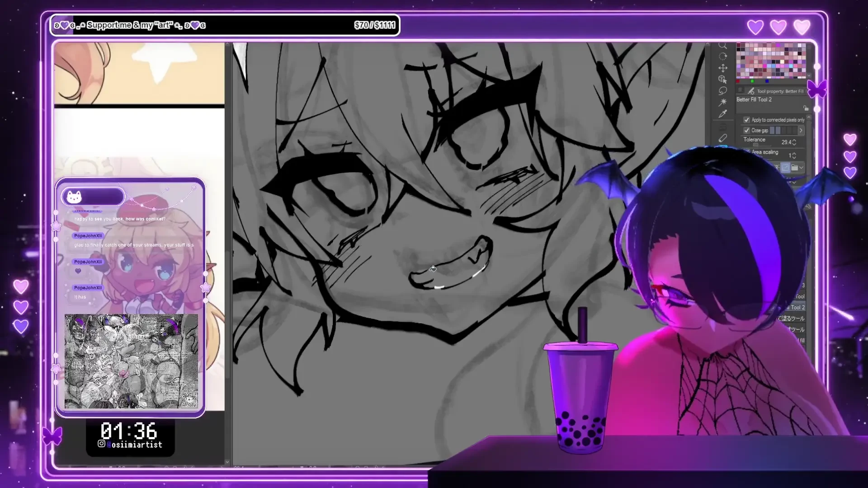Select the Move tool in the toolbar
The width and height of the screenshot is (868, 488).
pos(723,68)
